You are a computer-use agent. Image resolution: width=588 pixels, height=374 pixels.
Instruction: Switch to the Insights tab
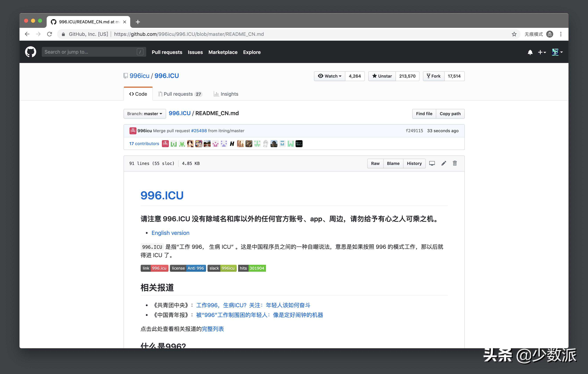tap(226, 94)
